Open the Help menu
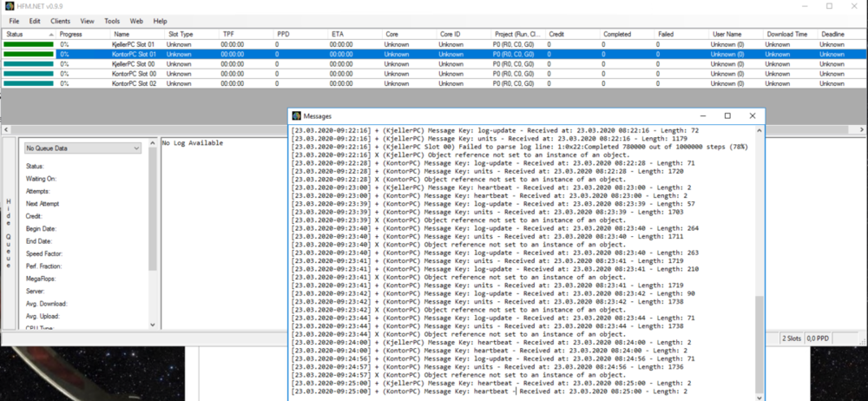This screenshot has width=868, height=401. coord(160,20)
